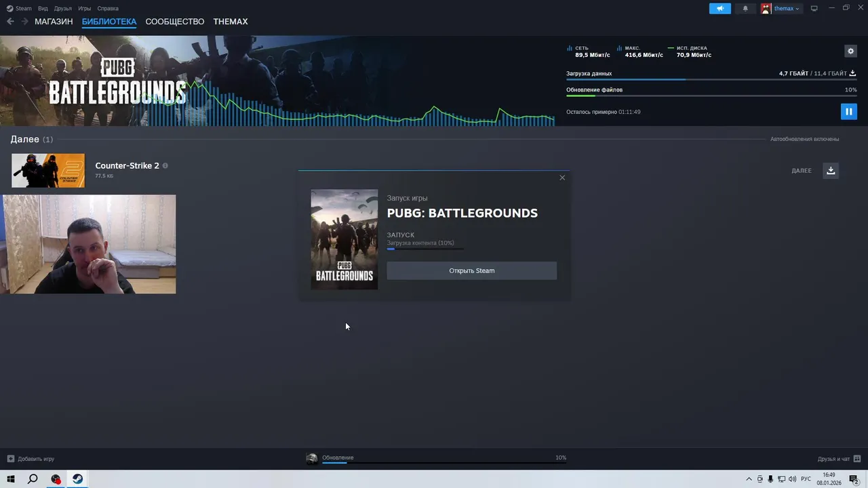Open the Windows notification center
868x488 pixels.
click(x=854, y=479)
